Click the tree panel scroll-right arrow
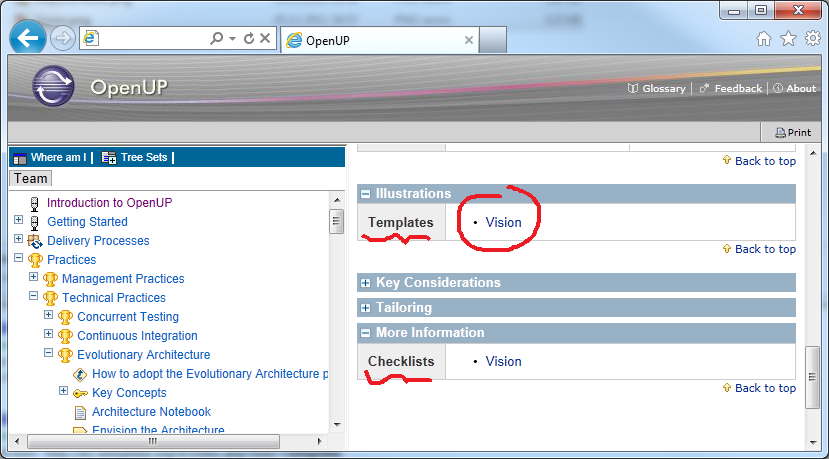This screenshot has height=459, width=829. (x=320, y=441)
